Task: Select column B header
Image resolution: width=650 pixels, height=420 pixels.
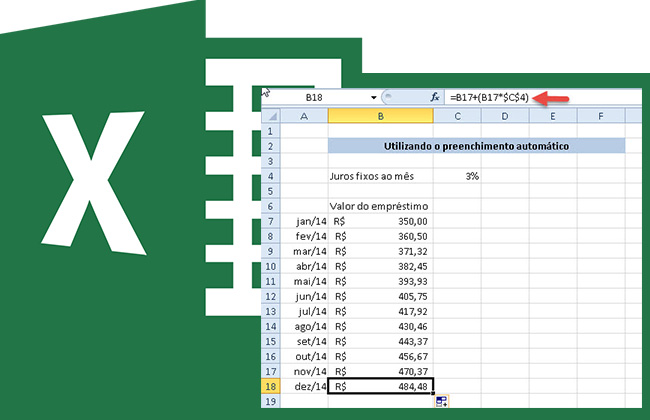Action: (x=381, y=116)
